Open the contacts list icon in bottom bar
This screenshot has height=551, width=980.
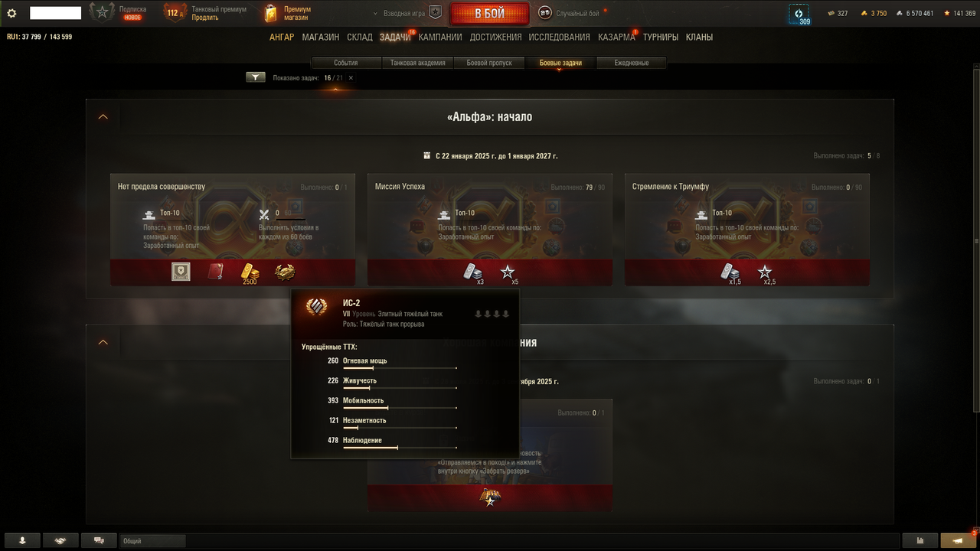[23, 540]
